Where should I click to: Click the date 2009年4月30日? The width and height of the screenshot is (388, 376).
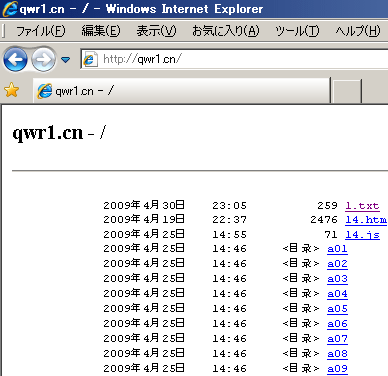(144, 205)
